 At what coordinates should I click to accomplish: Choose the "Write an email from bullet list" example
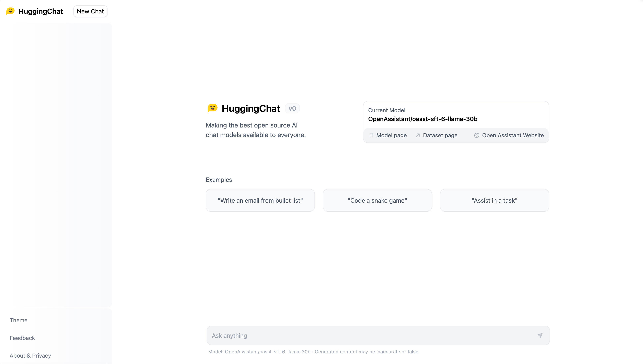[x=260, y=200]
